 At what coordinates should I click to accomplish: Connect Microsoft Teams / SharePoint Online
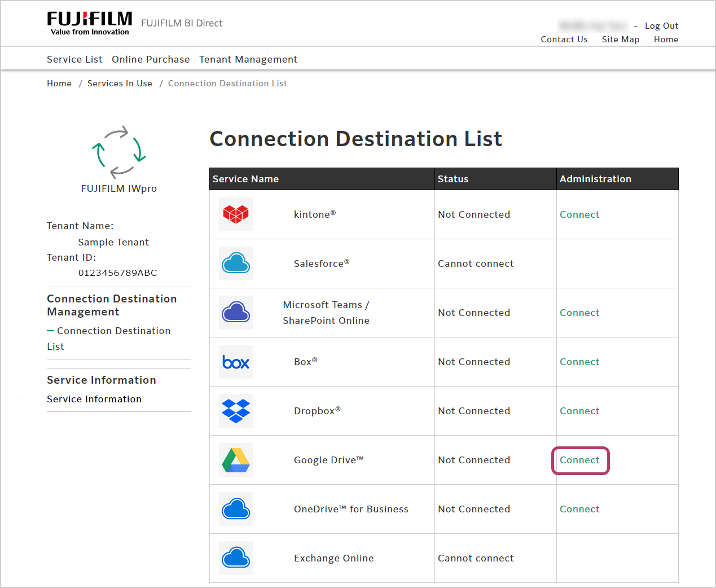pyautogui.click(x=579, y=313)
